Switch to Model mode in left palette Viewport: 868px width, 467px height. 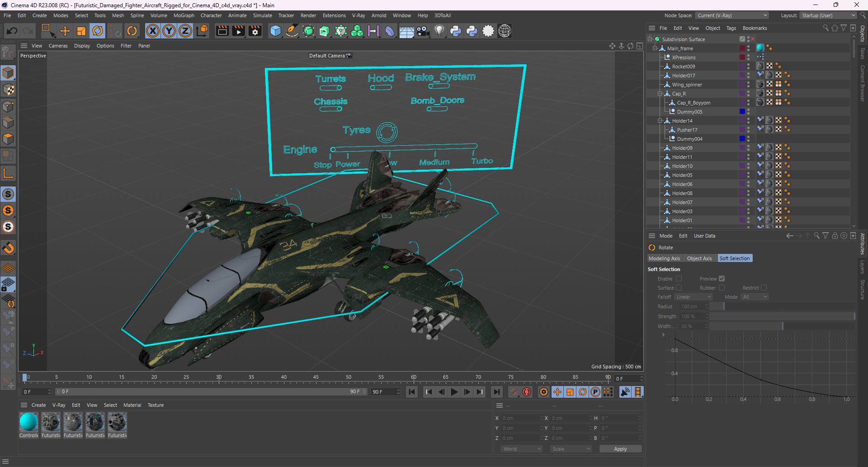click(x=8, y=73)
